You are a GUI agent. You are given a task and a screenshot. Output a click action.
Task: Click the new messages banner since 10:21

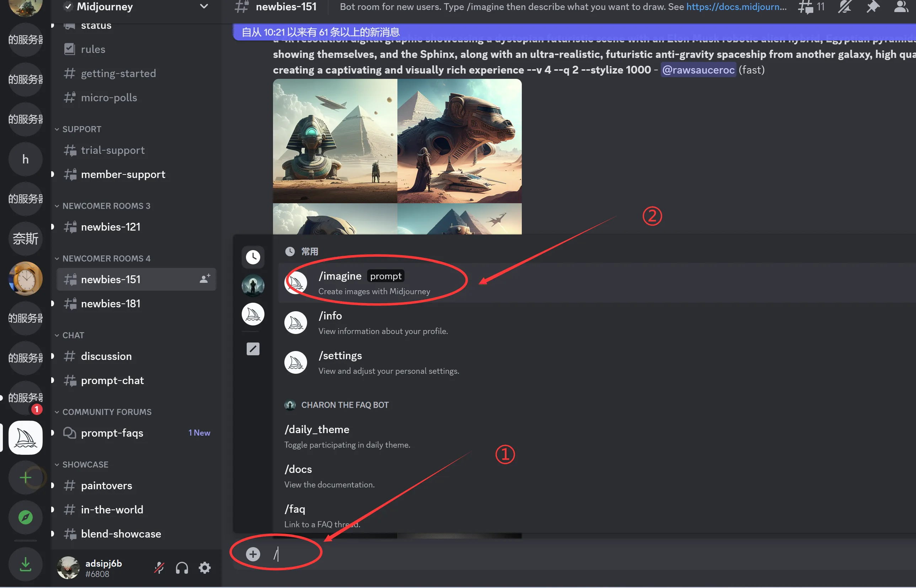coord(321,32)
